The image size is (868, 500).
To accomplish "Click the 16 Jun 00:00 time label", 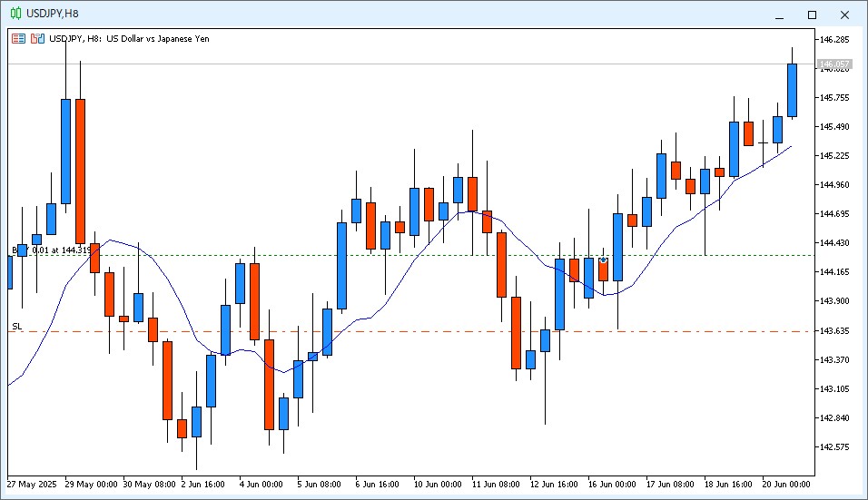I will click(x=612, y=485).
